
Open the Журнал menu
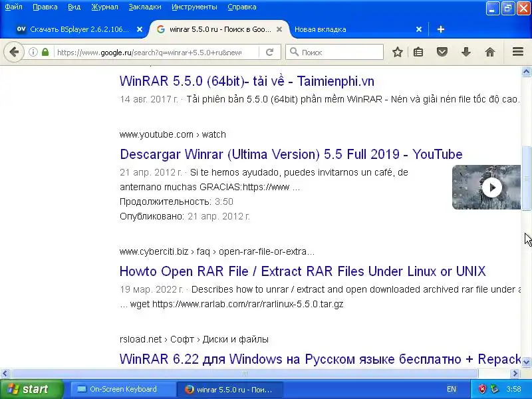104,7
